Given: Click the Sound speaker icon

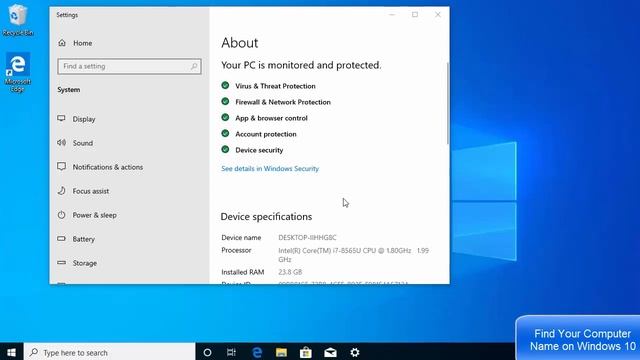Looking at the screenshot, I should 62,142.
